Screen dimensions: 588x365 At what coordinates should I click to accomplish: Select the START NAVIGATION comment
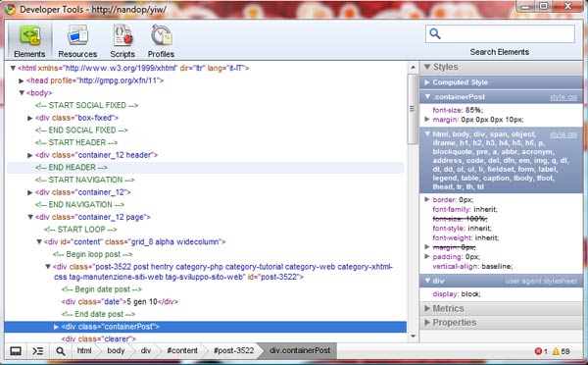pos(84,180)
